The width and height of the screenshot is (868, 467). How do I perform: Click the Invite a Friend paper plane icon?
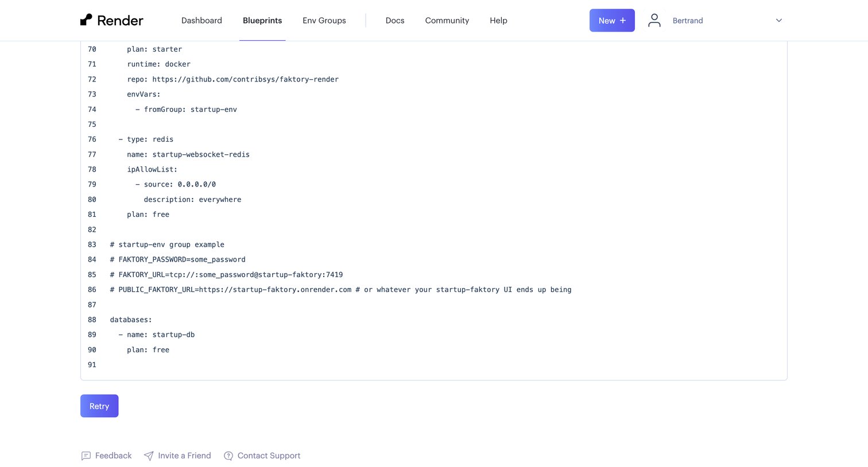[149, 456]
